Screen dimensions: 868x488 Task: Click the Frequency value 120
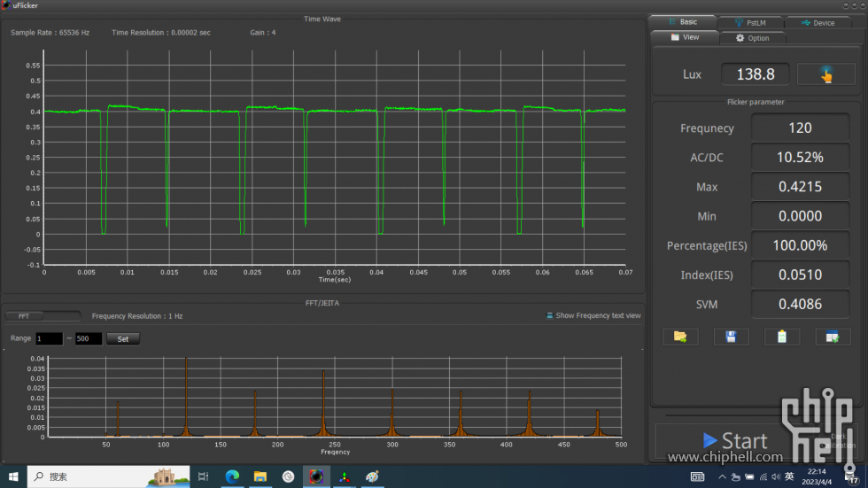pyautogui.click(x=800, y=128)
